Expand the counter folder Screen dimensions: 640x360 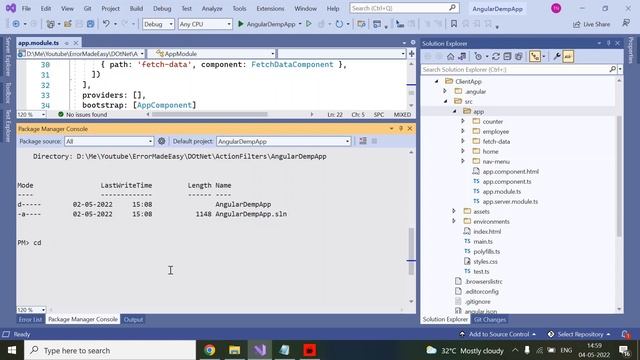tap(463, 121)
